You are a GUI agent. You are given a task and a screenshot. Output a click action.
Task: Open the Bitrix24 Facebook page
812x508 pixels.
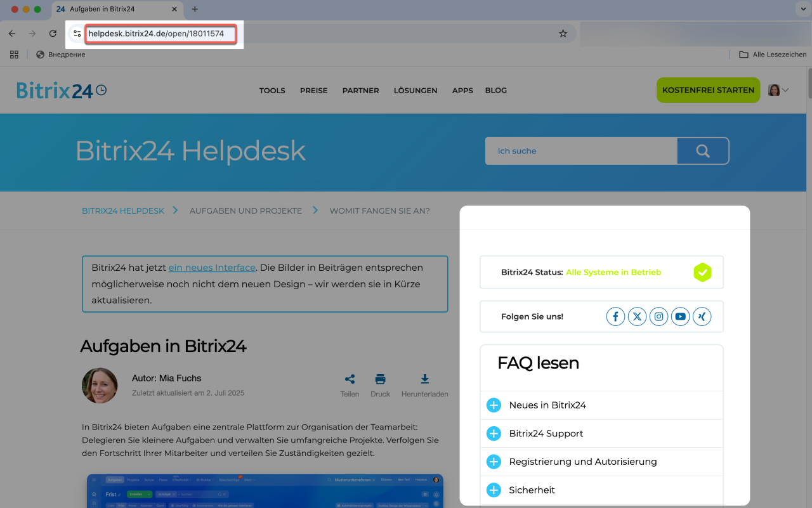(615, 316)
